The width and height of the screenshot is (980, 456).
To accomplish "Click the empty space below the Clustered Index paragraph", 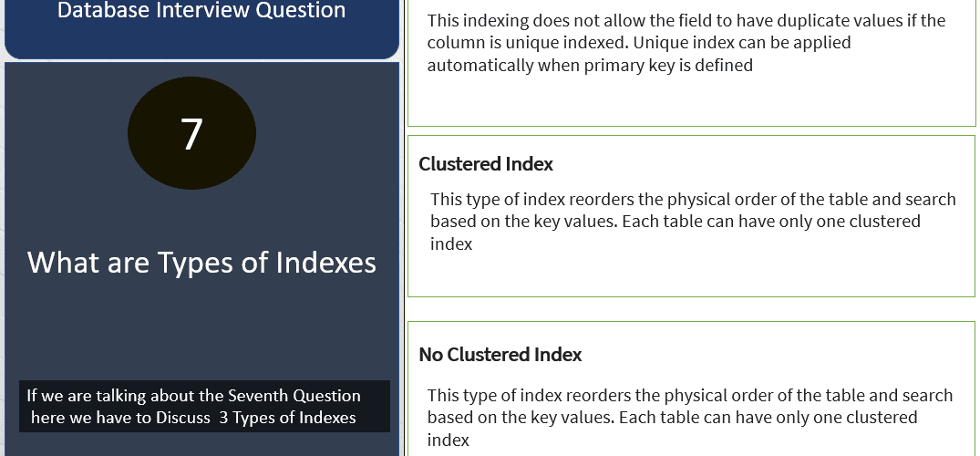I will pos(691,274).
